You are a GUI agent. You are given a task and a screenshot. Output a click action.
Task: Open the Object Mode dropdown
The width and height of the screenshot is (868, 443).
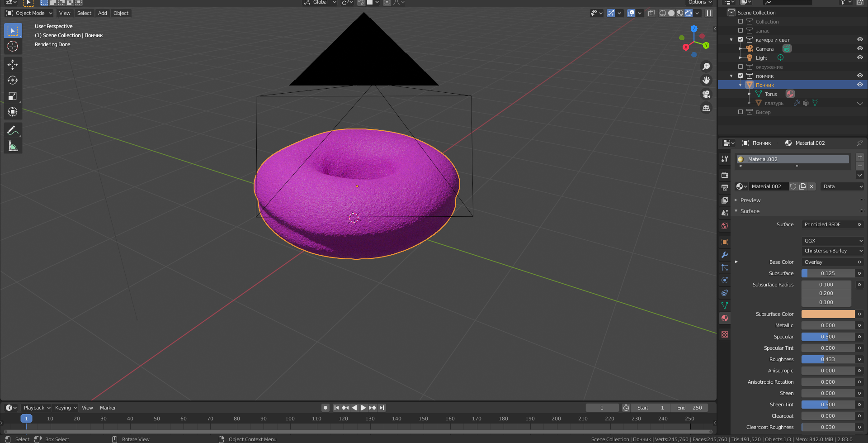click(x=29, y=13)
